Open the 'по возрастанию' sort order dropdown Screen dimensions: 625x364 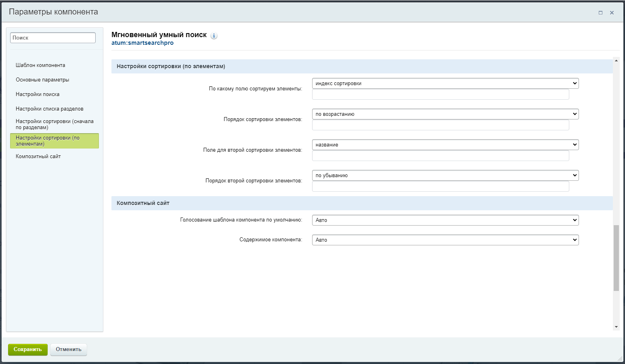445,114
